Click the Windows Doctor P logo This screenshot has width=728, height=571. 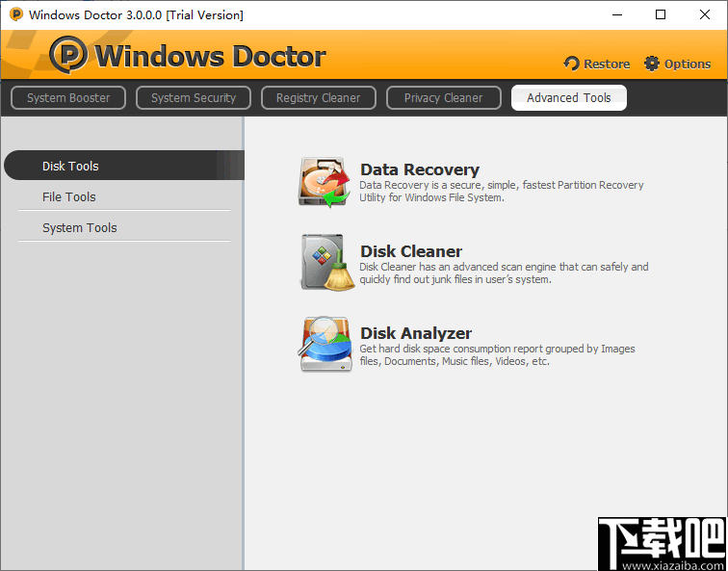click(x=68, y=55)
